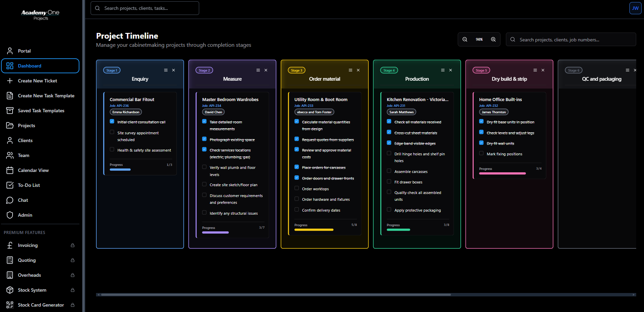The height and width of the screenshot is (312, 644).
Task: Uncheck Edge band visible edges
Action: [x=389, y=143]
